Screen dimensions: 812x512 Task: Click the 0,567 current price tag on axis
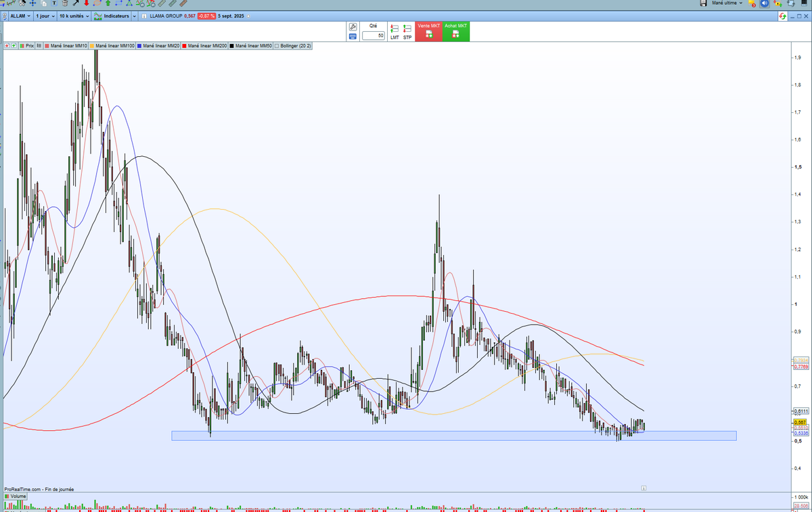[798, 423]
